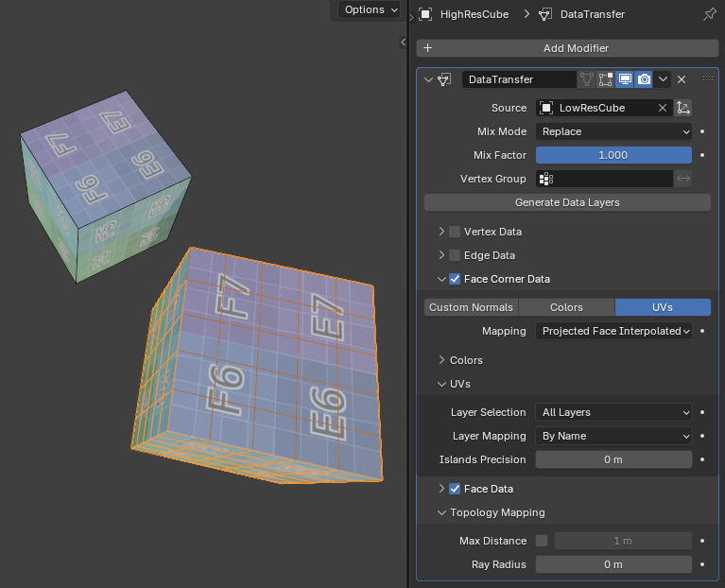Click the Generate Data Layers button
Image resolution: width=725 pixels, height=588 pixels.
(567, 202)
